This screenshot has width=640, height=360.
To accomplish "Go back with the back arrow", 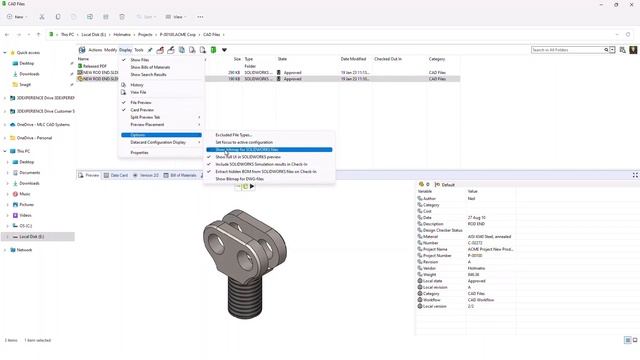I will coord(7,35).
